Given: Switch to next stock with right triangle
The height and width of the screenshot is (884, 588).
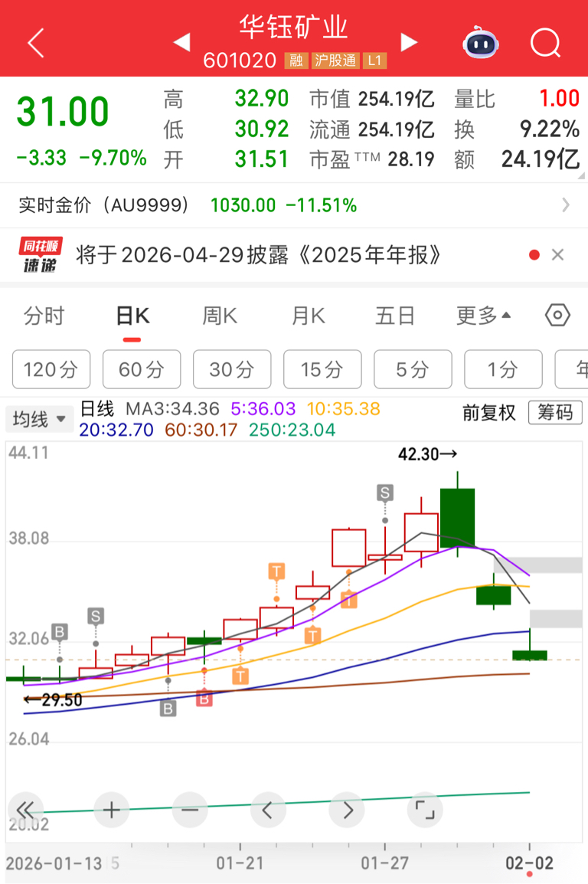Looking at the screenshot, I should pyautogui.click(x=409, y=42).
